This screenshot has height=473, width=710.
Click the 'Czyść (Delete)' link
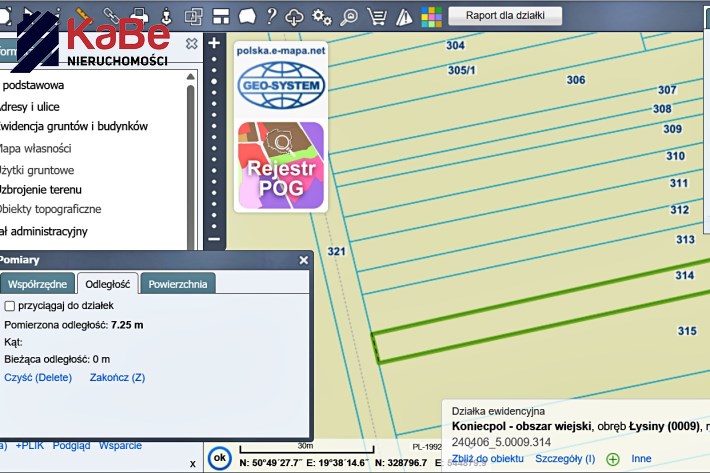[38, 378]
